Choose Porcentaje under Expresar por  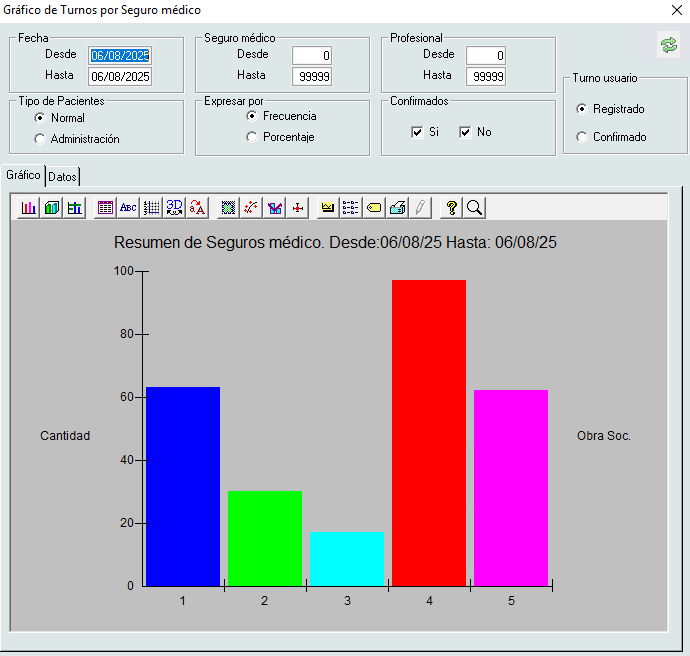click(252, 137)
